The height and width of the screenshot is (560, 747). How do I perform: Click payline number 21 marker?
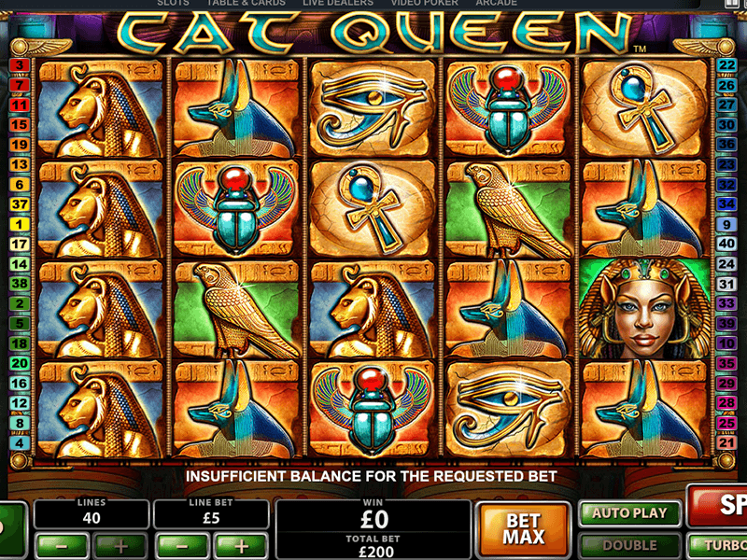pyautogui.click(x=726, y=442)
